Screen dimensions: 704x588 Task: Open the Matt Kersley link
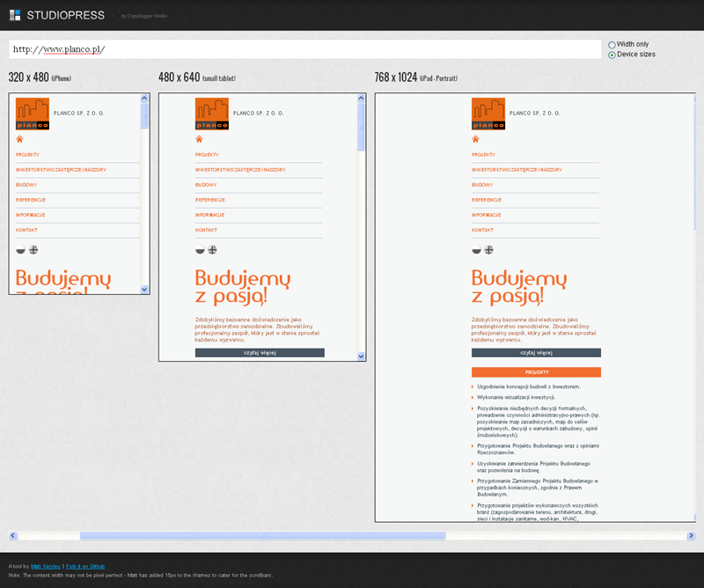[46, 567]
